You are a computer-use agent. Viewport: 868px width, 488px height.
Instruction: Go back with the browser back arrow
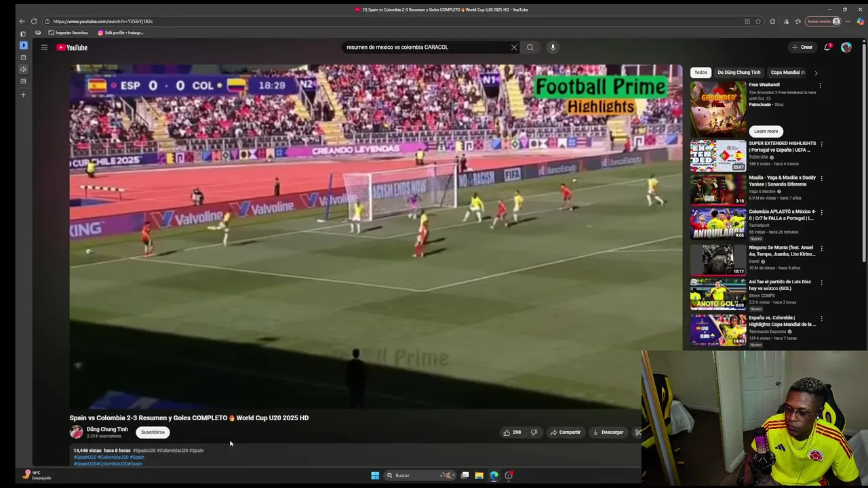[x=22, y=21]
